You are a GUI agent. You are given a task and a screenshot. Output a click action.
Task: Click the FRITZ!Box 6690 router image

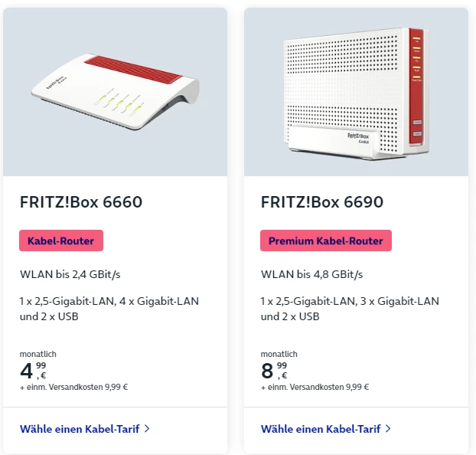(x=356, y=93)
